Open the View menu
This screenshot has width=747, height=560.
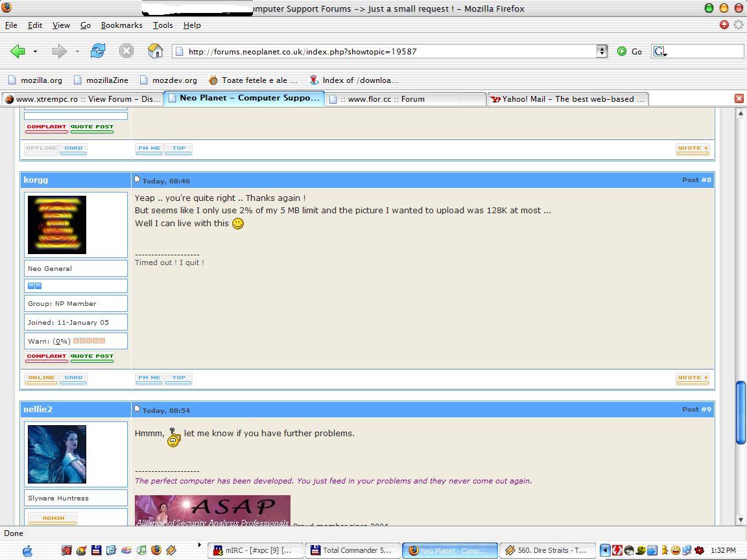61,25
